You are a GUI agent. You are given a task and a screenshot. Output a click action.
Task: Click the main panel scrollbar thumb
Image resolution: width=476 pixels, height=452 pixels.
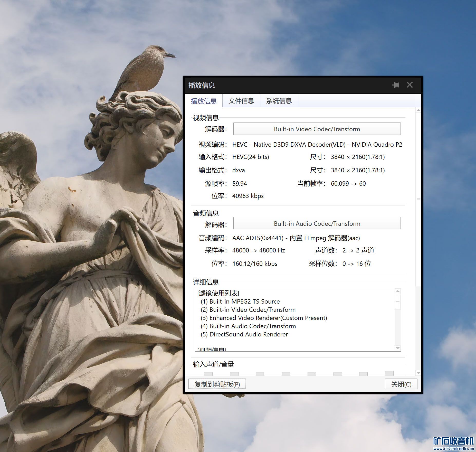pos(418,199)
